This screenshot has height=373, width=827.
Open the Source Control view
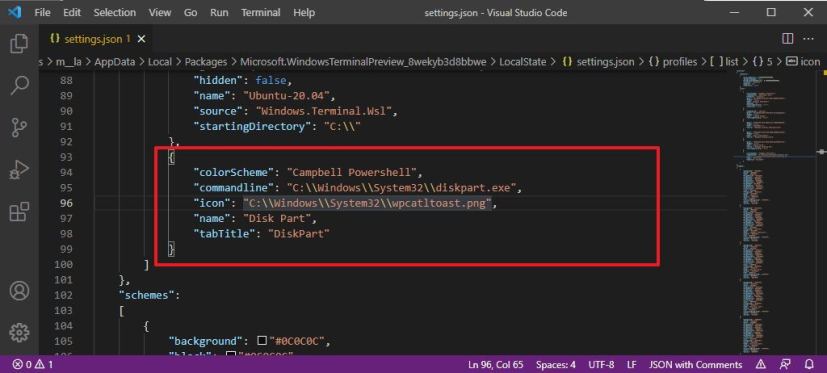pyautogui.click(x=19, y=127)
